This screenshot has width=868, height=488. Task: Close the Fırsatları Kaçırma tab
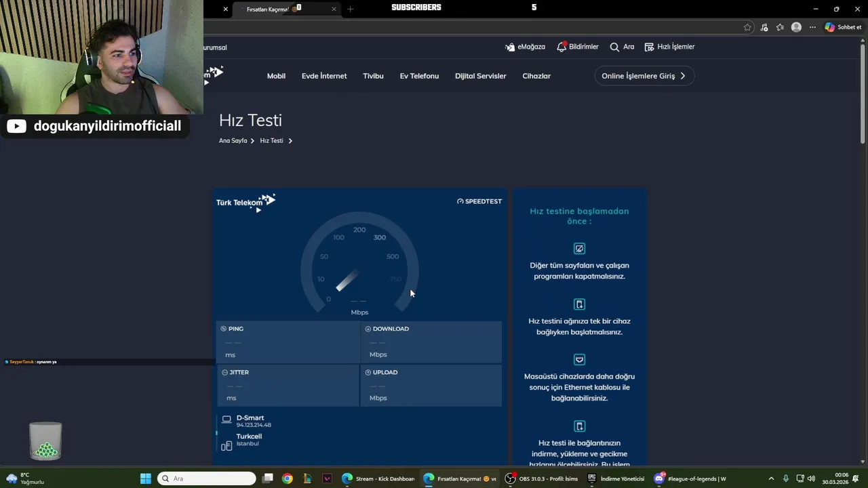pos(334,9)
